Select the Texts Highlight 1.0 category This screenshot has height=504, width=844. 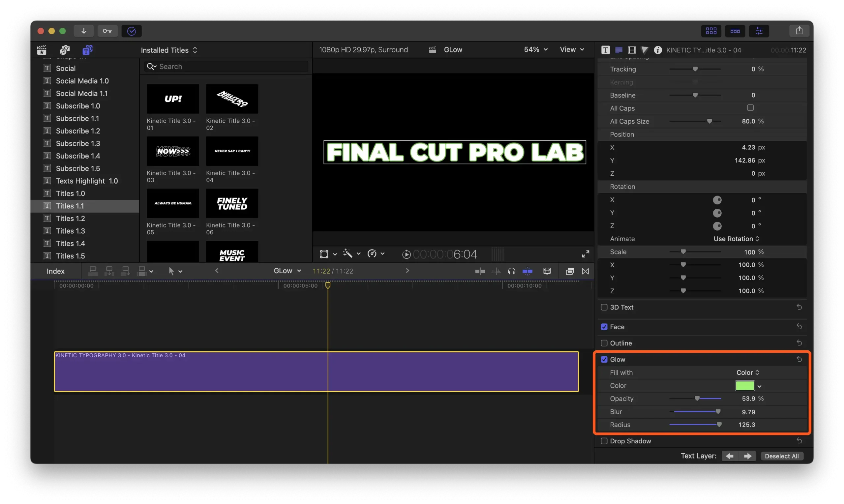pyautogui.click(x=85, y=181)
